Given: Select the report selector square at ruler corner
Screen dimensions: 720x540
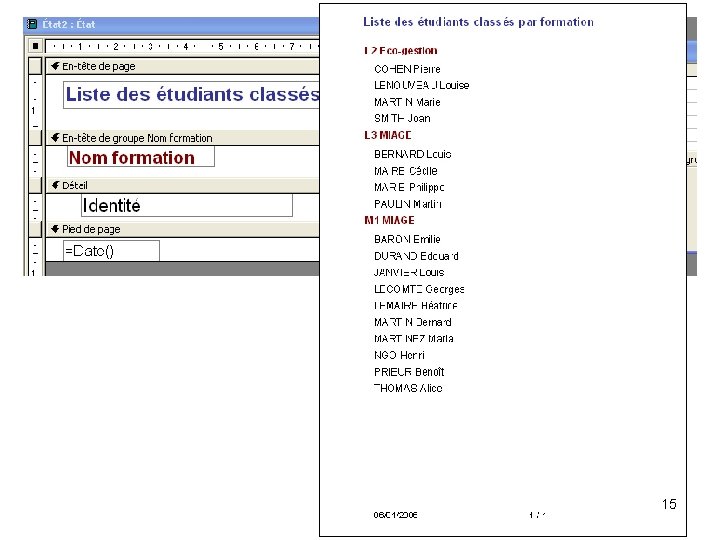Looking at the screenshot, I should coord(35,46).
